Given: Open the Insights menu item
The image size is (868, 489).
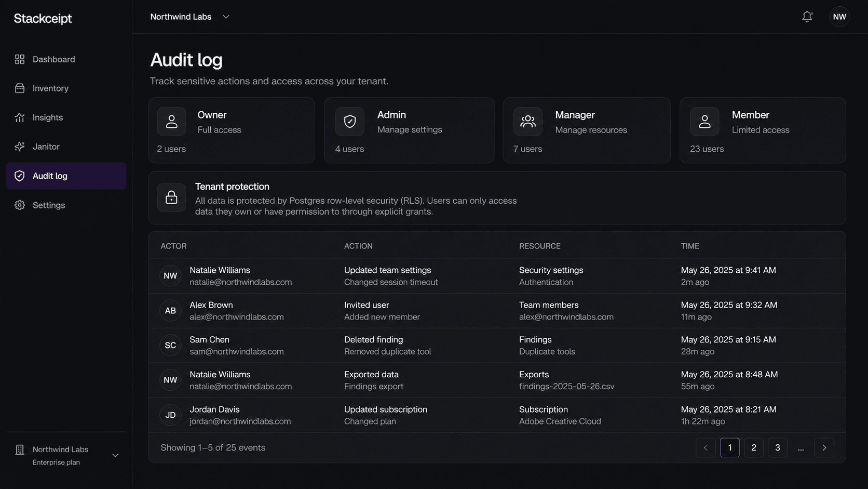Looking at the screenshot, I should 66,117.
